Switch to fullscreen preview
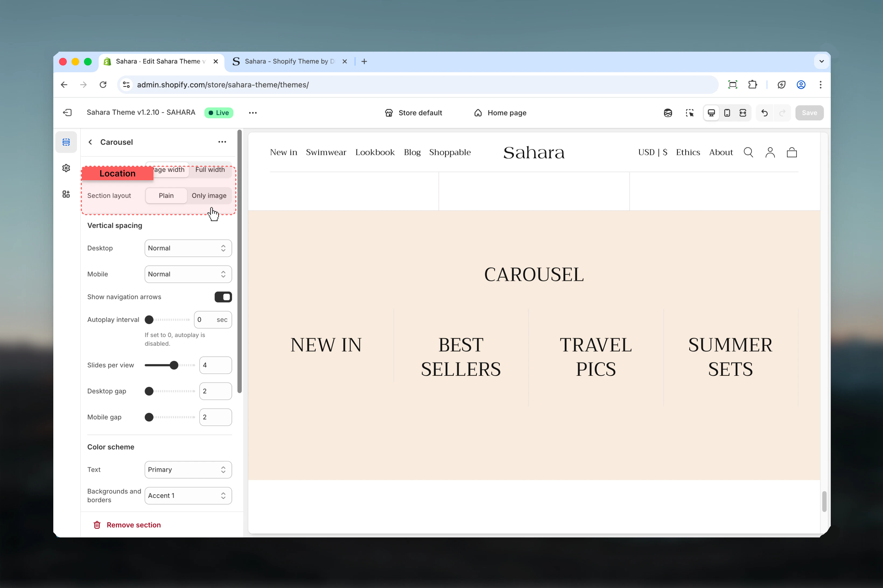 point(743,112)
